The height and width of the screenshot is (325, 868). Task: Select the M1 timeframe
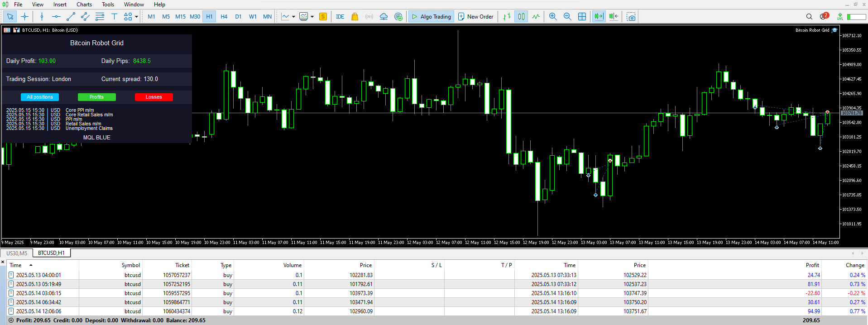point(151,17)
